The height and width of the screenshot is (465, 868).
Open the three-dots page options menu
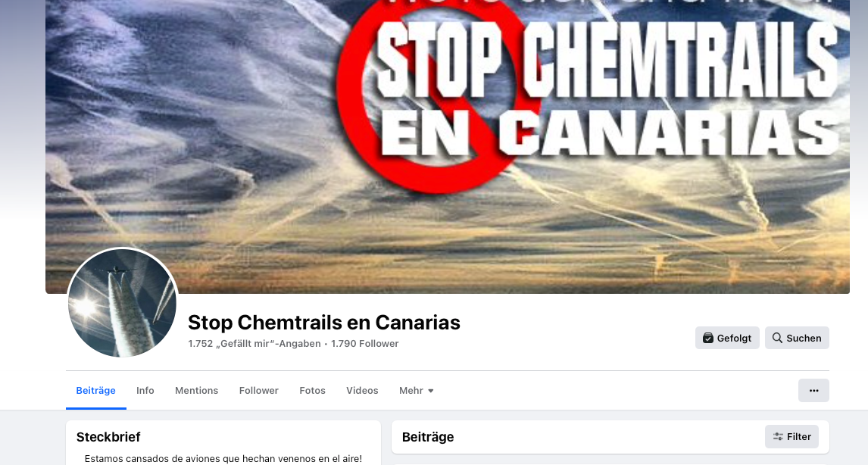tap(813, 390)
